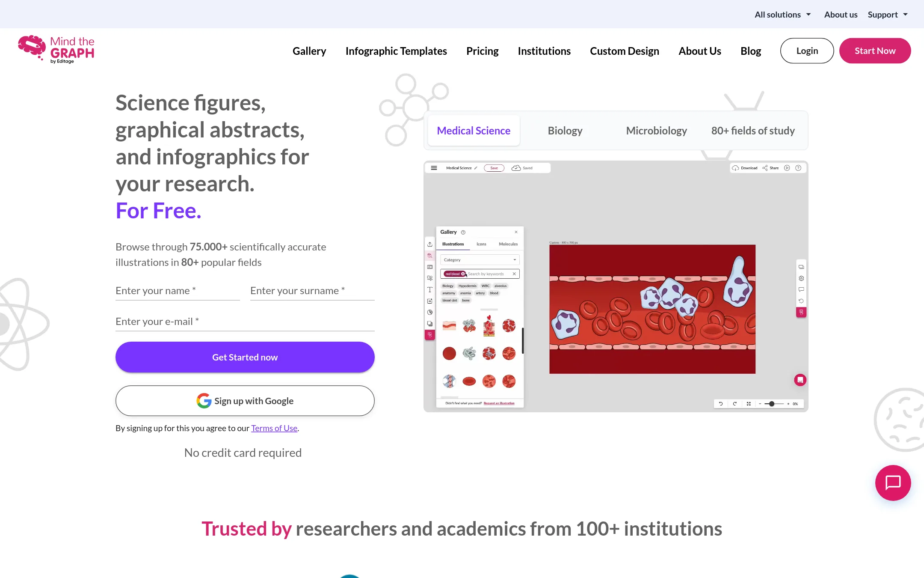The image size is (924, 578).
Task: Click the Mind the Graph logo
Action: 56,50
